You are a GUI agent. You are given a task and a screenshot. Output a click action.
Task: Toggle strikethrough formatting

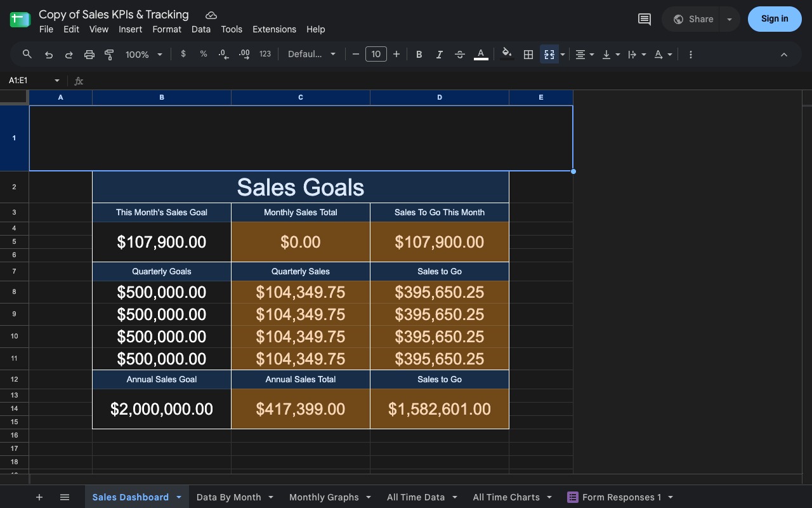point(460,55)
